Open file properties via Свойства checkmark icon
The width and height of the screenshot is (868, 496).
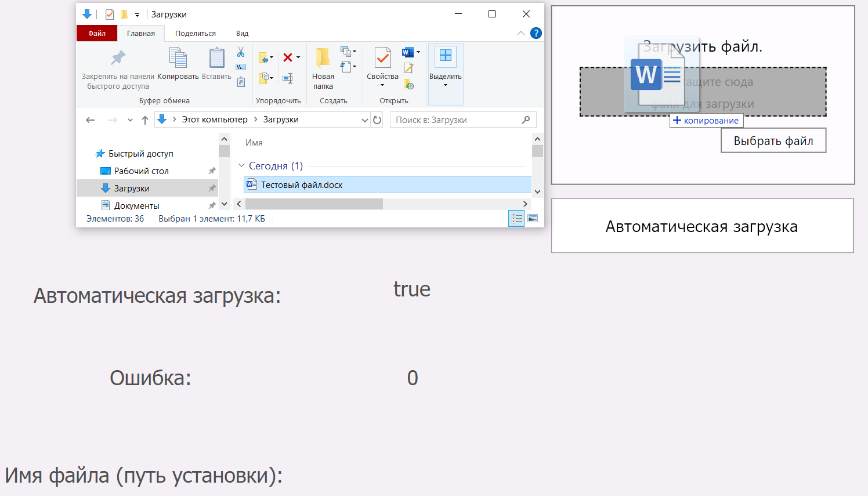coord(382,58)
